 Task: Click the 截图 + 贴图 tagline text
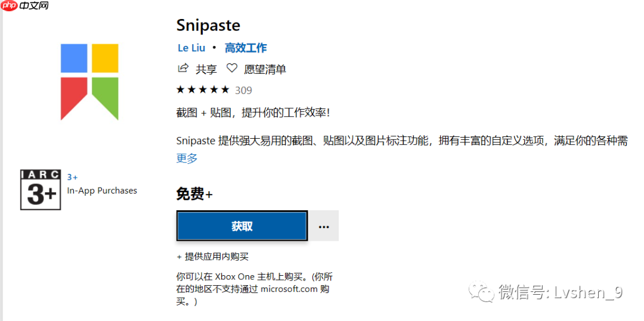(x=253, y=113)
